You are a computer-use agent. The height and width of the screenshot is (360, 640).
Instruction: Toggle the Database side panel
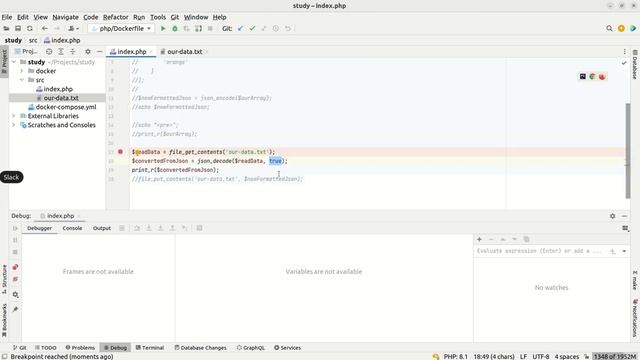coord(635,64)
